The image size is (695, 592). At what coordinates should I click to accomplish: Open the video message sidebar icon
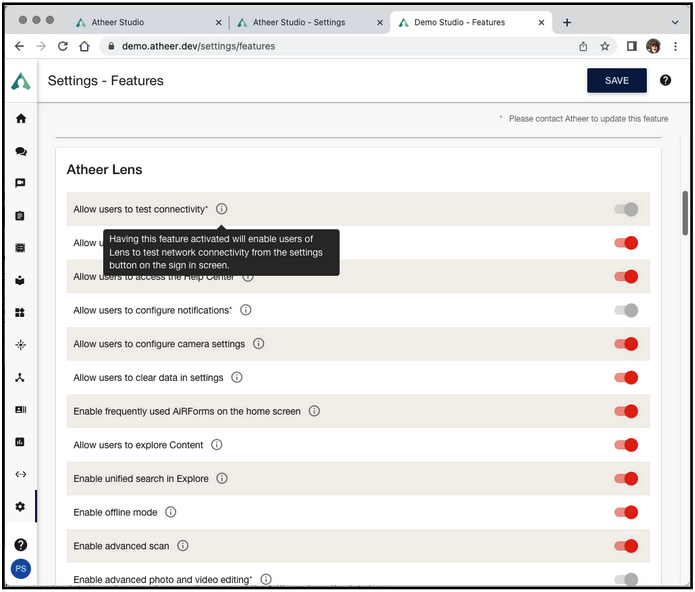click(x=20, y=183)
